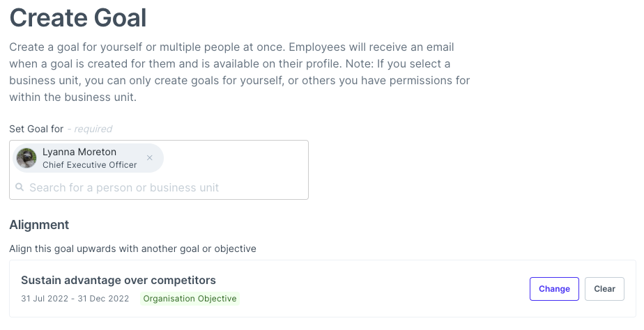This screenshot has width=644, height=330.
Task: Select the Lyanna Moreton name in the chip
Action: 79,152
